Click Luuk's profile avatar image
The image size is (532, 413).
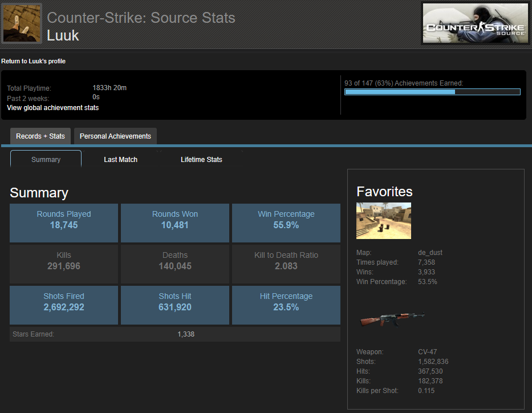[x=22, y=23]
